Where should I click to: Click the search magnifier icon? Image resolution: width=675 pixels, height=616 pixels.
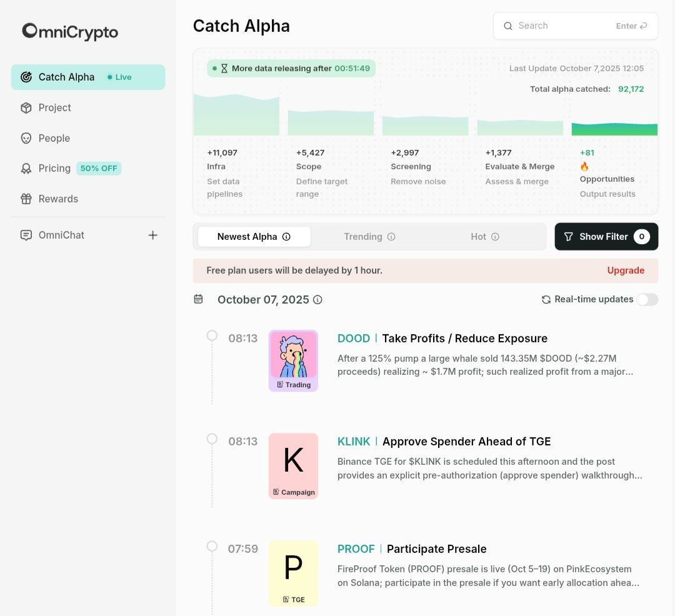[508, 26]
